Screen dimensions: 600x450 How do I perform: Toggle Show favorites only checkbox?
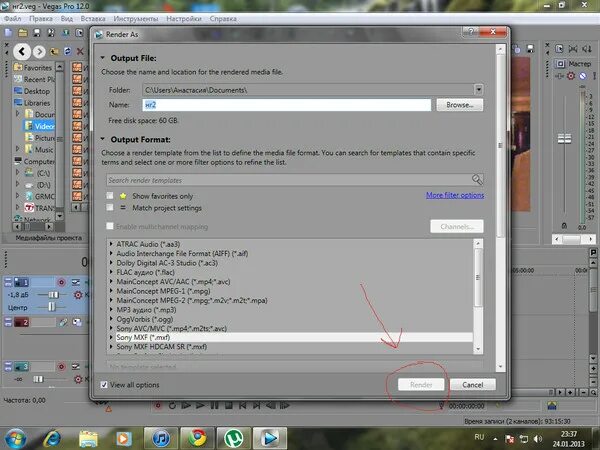(110, 196)
